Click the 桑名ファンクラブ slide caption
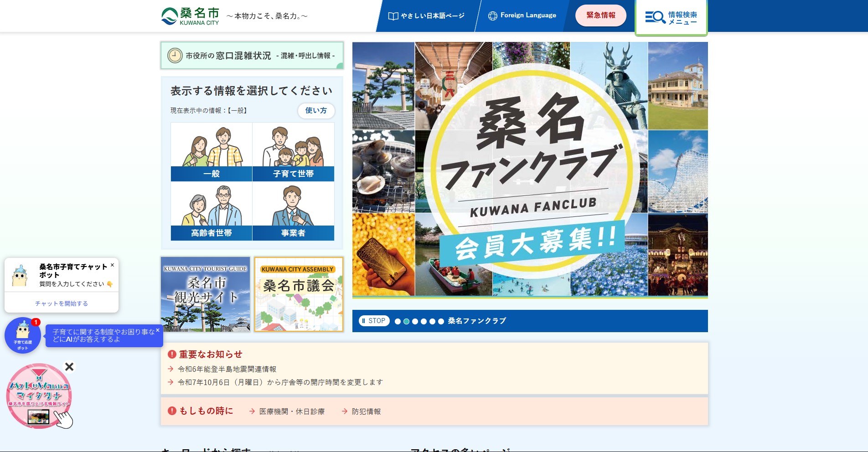 (x=477, y=321)
